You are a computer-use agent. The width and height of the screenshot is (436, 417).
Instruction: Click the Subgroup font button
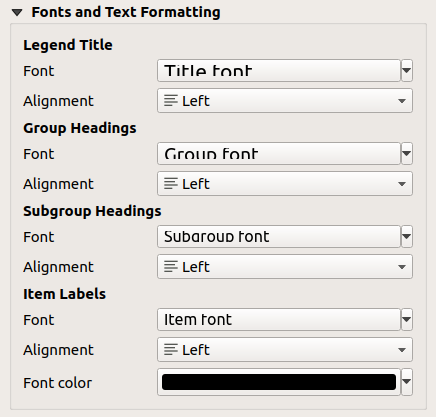coord(279,236)
